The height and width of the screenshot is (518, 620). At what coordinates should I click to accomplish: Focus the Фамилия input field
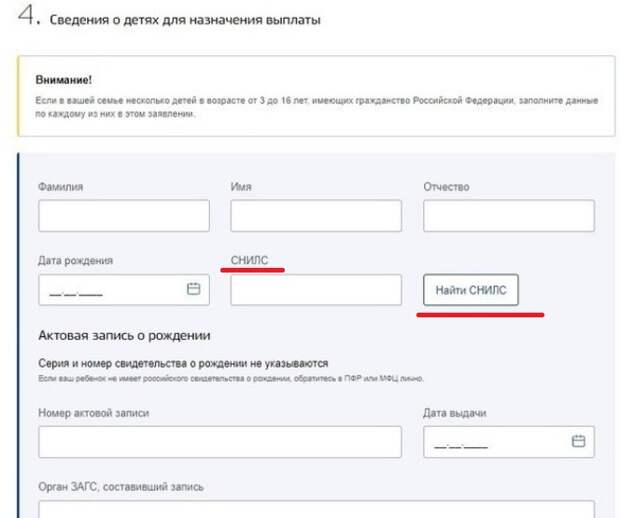coord(124,216)
